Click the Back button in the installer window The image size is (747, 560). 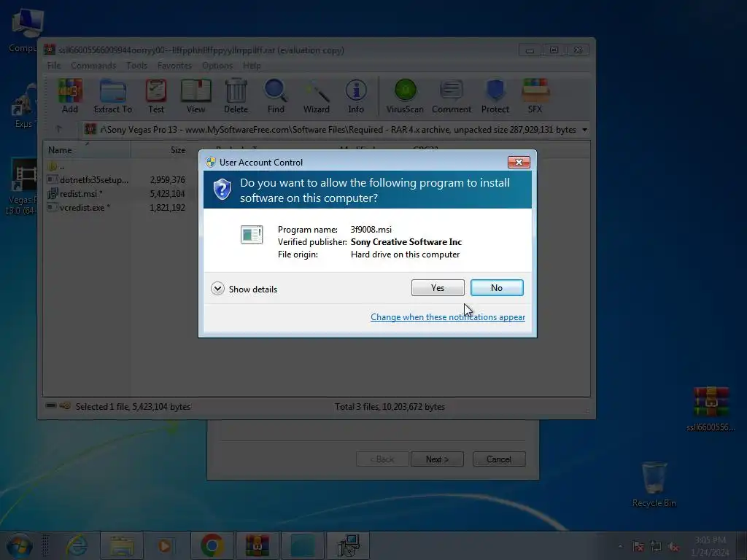pos(382,459)
